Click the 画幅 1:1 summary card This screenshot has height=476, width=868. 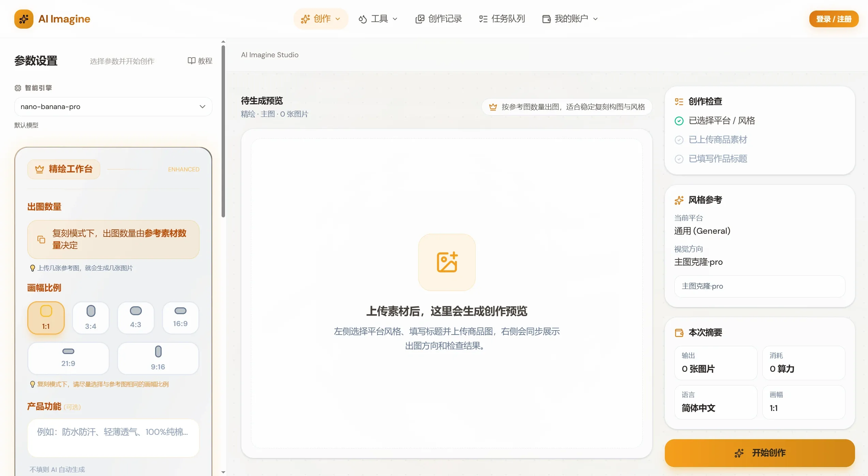pyautogui.click(x=804, y=402)
